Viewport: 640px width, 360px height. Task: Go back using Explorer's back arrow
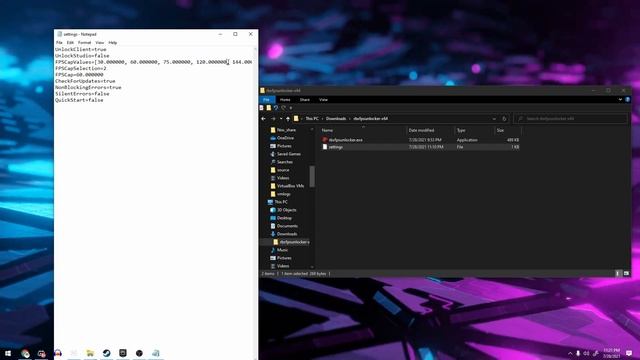click(x=264, y=119)
